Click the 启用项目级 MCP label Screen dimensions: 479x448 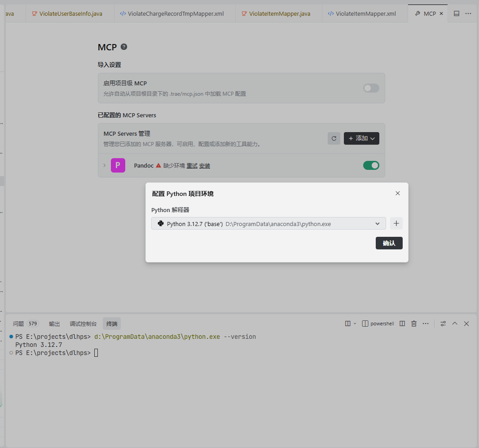[x=125, y=83]
